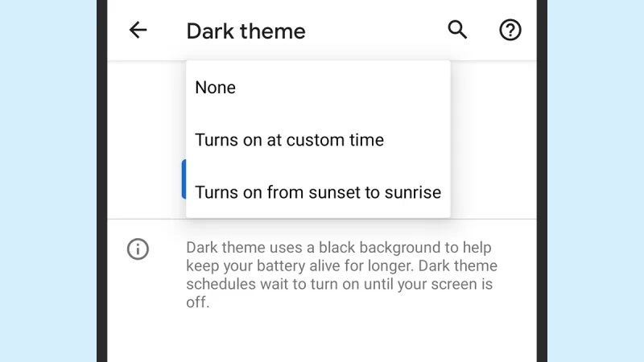644x362 pixels.
Task: Tap the back arrow icon
Action: click(x=138, y=31)
